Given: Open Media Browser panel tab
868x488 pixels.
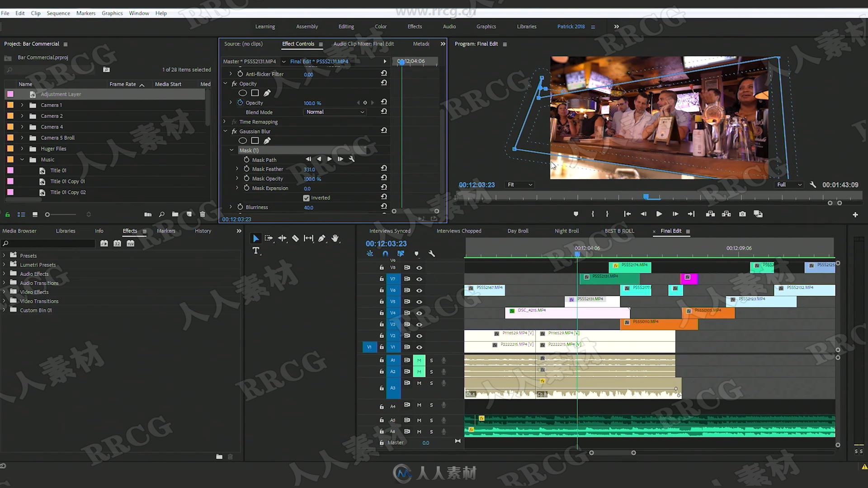Looking at the screenshot, I should click(x=19, y=231).
